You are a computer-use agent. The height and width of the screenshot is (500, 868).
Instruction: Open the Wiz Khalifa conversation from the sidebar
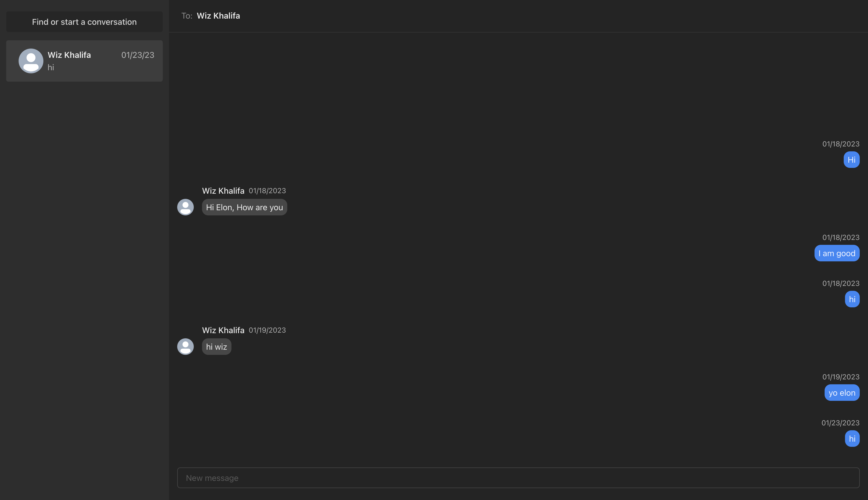click(84, 61)
